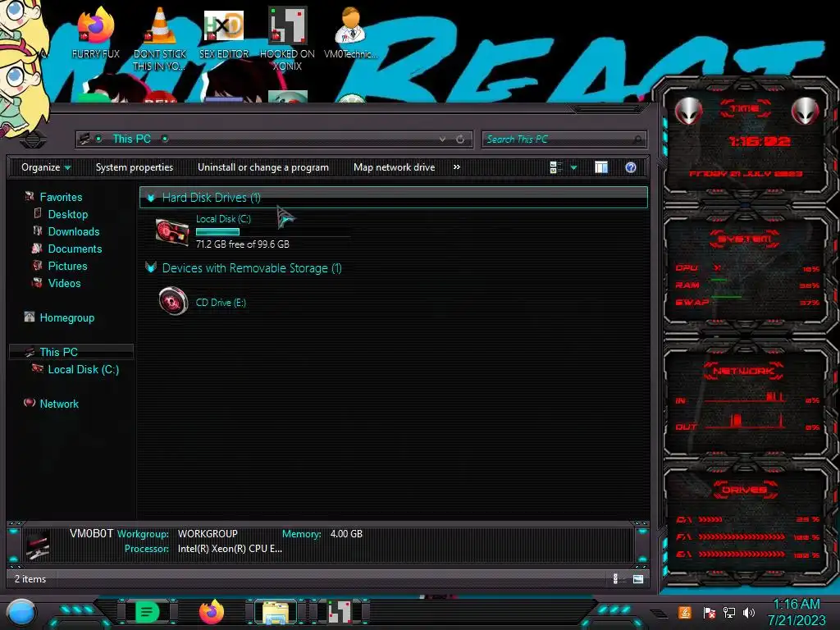Click the change view icon in the toolbar
The image size is (840, 630).
tap(555, 167)
